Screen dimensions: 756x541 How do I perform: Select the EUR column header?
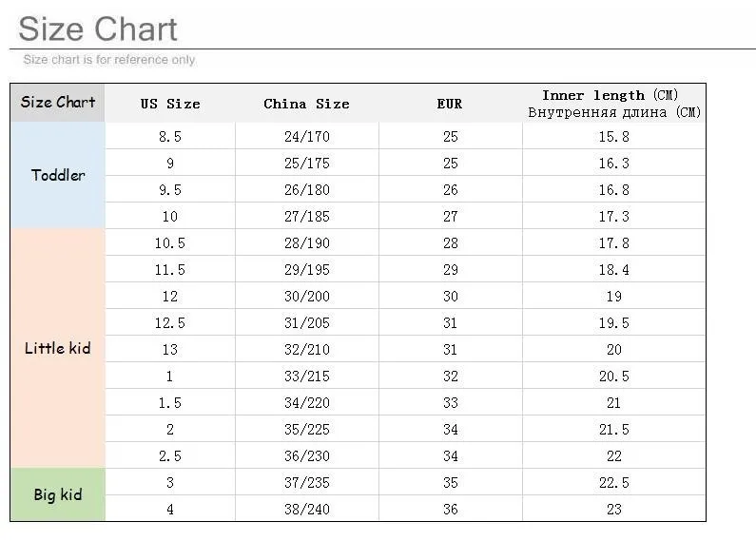coord(450,104)
